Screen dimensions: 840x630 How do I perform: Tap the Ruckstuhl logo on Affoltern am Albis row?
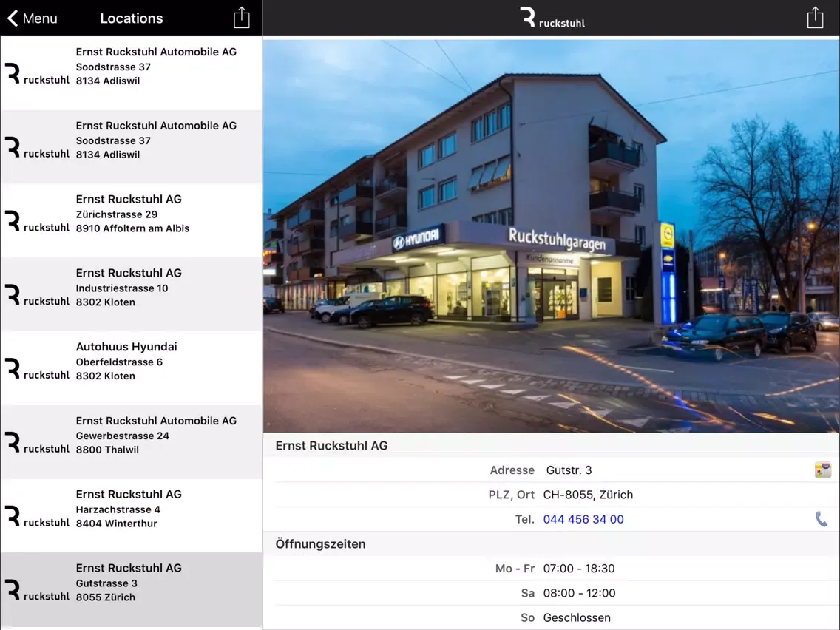coord(37,222)
